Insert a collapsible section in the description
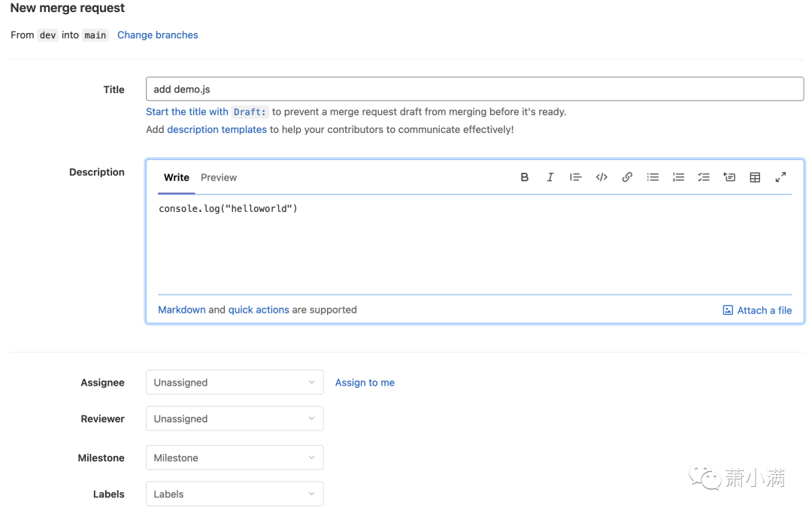Viewport: 812px width, 514px height. [729, 177]
